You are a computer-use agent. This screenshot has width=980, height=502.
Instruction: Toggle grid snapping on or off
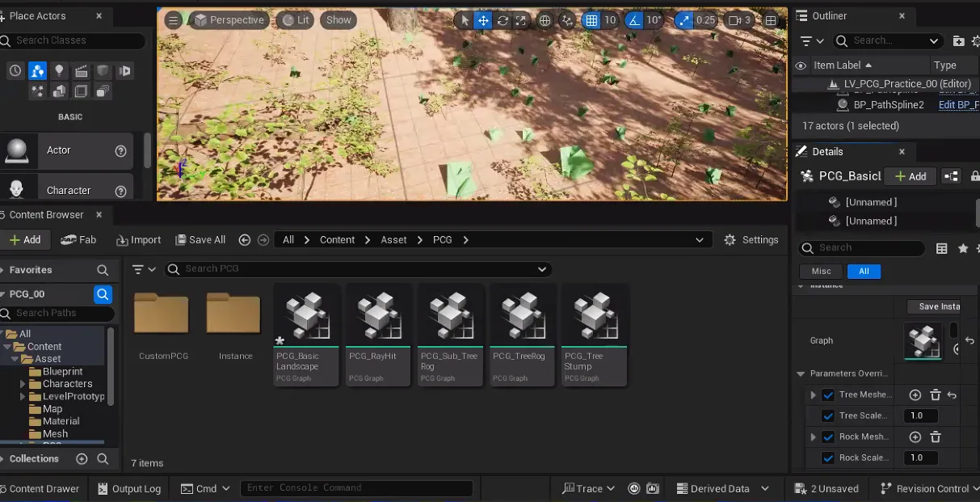592,21
